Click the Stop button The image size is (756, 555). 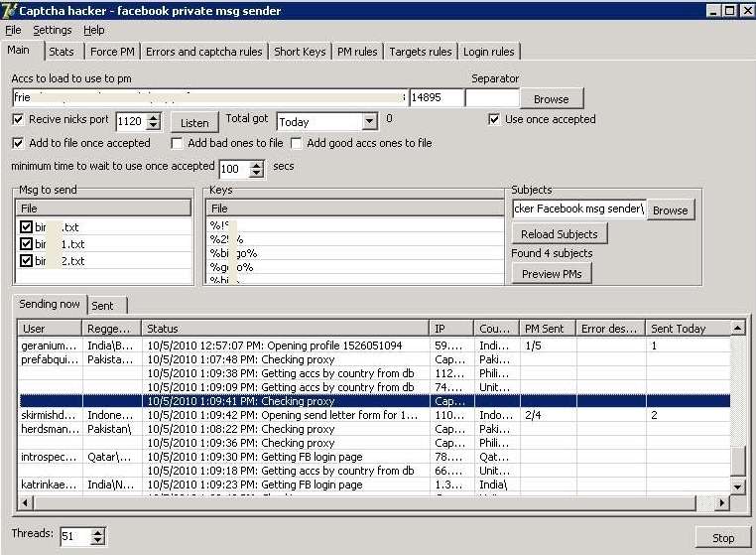click(723, 538)
